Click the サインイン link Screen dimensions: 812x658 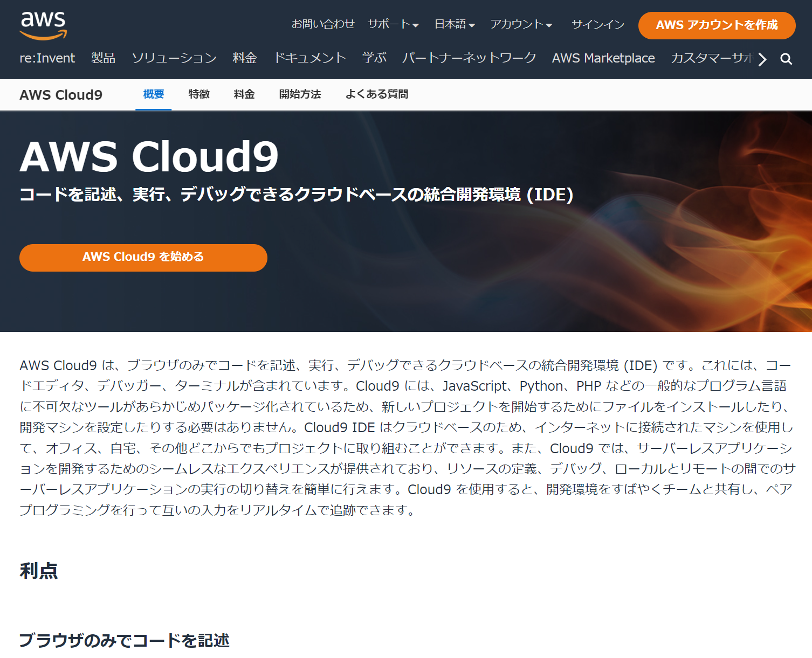(x=598, y=24)
